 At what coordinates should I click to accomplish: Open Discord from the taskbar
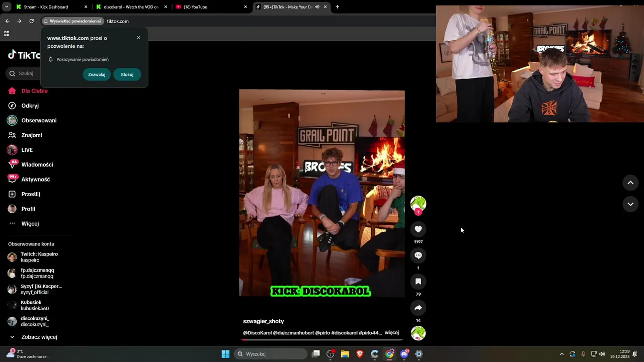404,354
